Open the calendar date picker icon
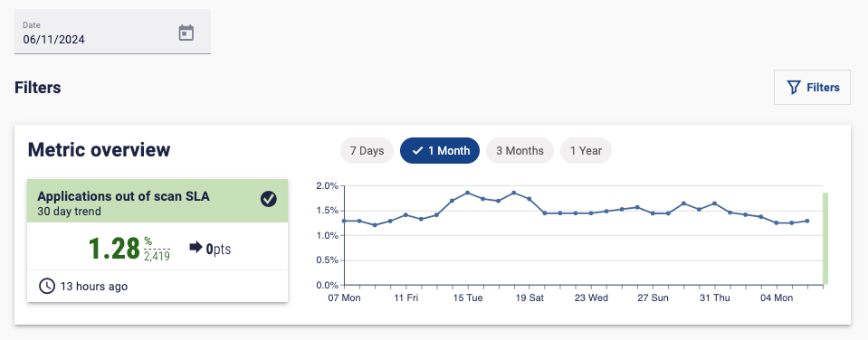 point(186,33)
